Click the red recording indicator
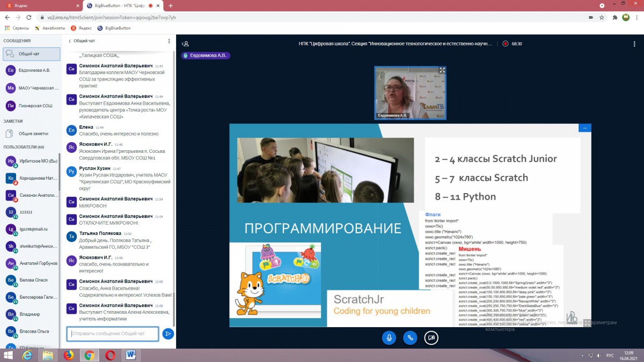 [x=505, y=44]
